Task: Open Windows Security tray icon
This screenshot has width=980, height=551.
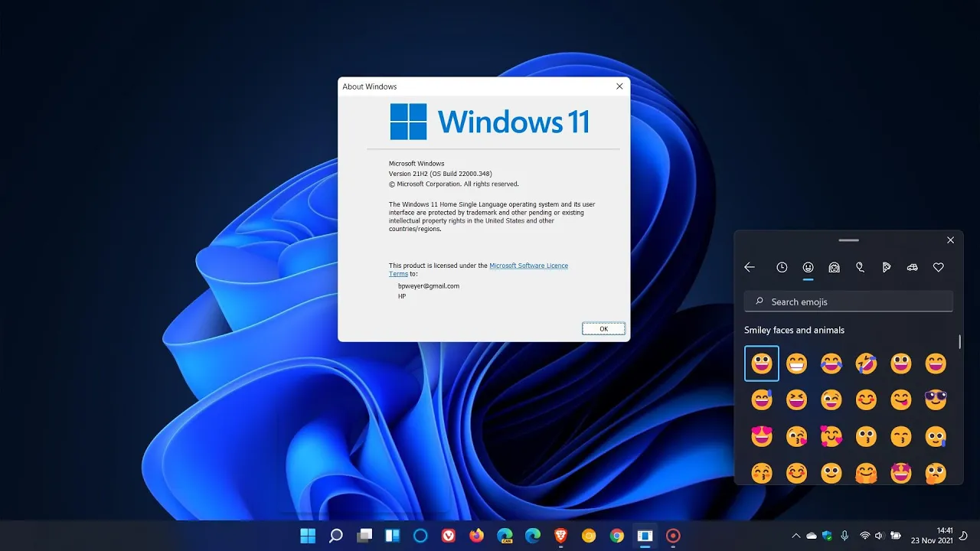Action: [x=827, y=536]
